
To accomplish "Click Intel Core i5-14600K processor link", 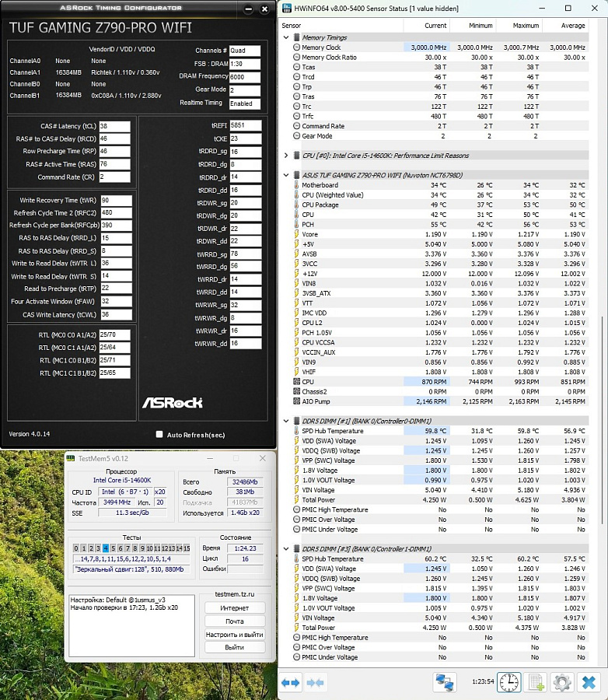I will pyautogui.click(x=122, y=481).
